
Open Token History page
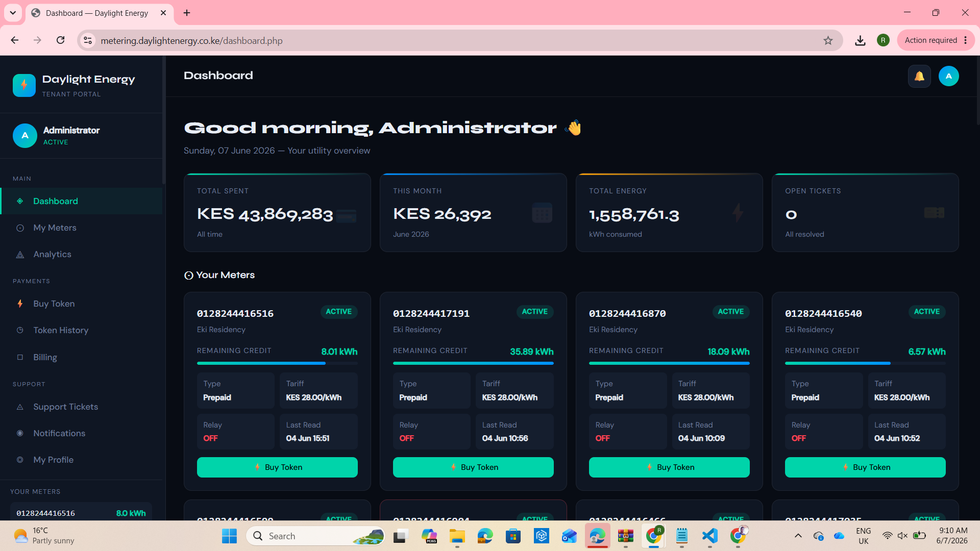[x=82, y=330]
